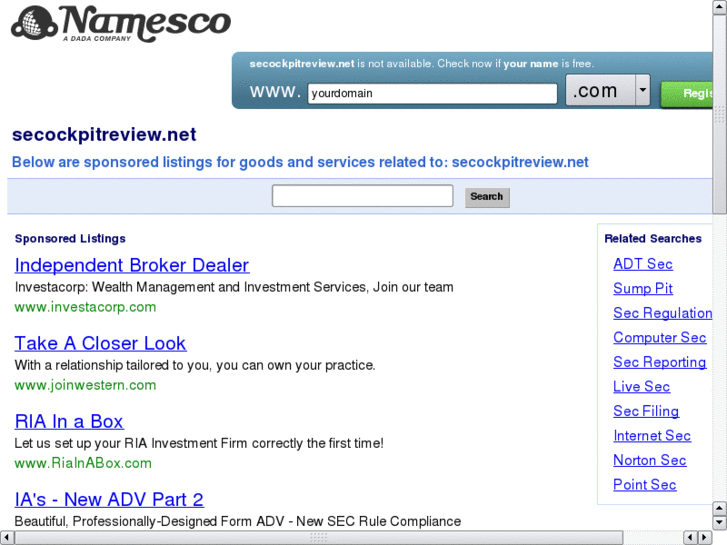Open the RIA In a Box listing
Screen dimensions: 727x545
[69, 422]
